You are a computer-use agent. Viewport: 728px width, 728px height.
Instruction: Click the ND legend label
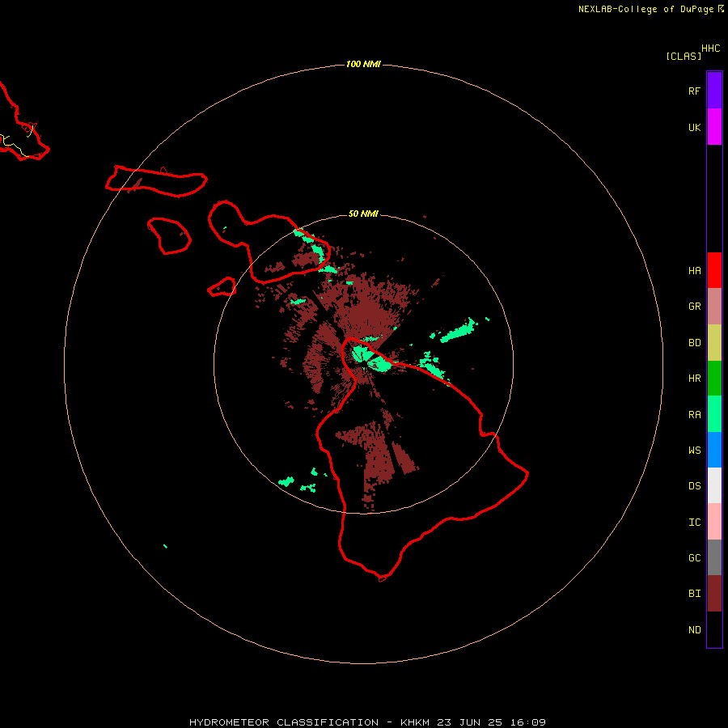coord(694,630)
